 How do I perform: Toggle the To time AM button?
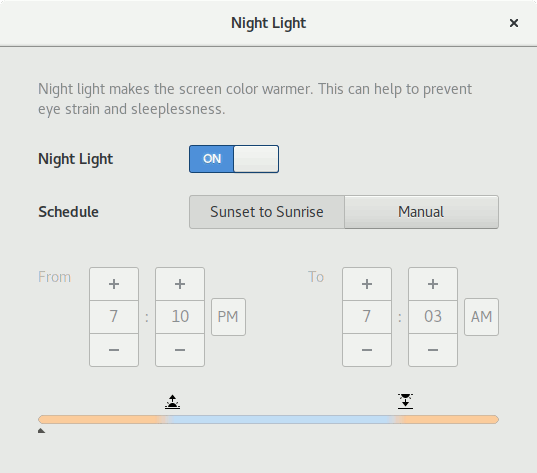click(481, 317)
